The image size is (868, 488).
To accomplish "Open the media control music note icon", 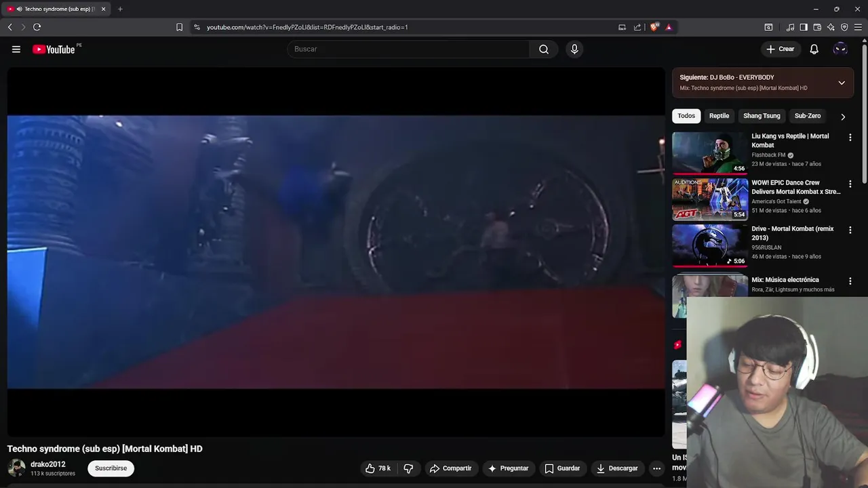I will 790,27.
